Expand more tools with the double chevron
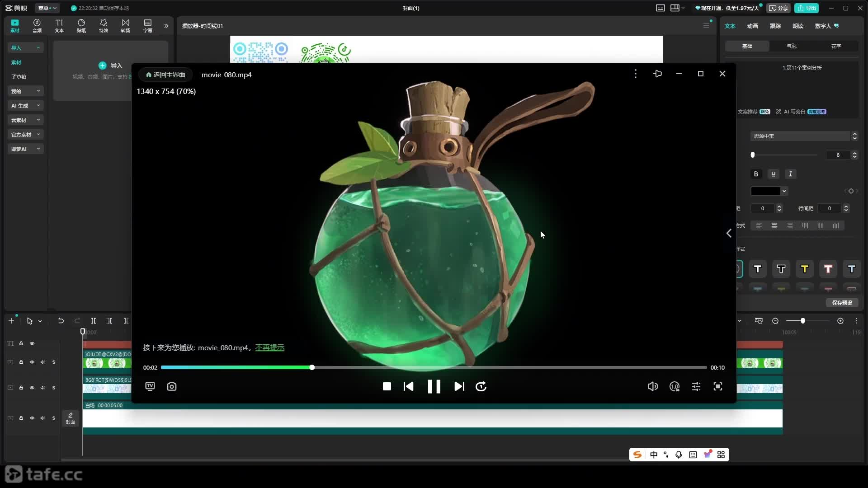The image size is (868, 488). pyautogui.click(x=166, y=26)
